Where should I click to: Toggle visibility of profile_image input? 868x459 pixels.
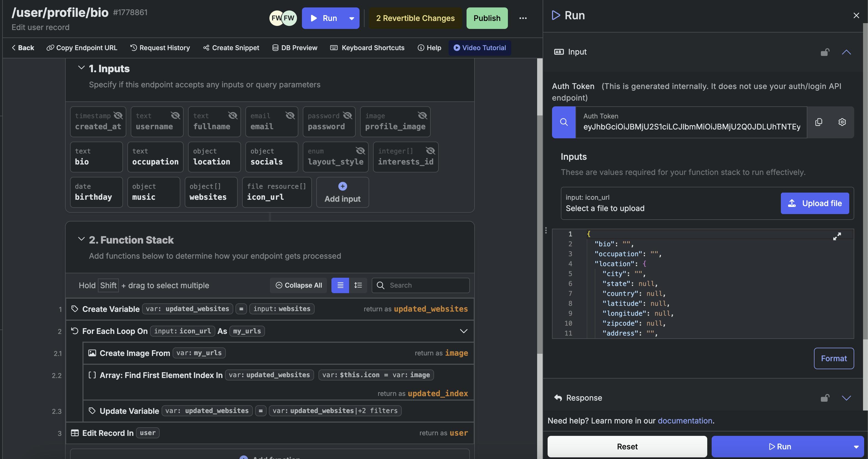[422, 115]
